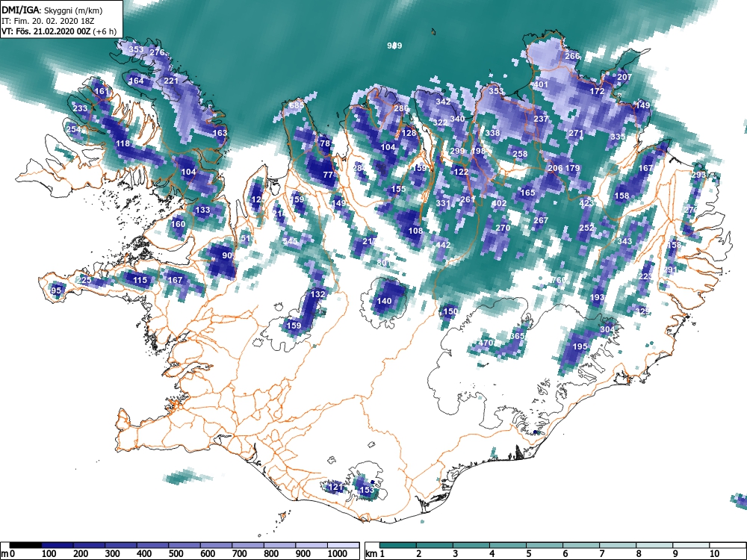Click the '6' label on the kilometre scale

565,553
